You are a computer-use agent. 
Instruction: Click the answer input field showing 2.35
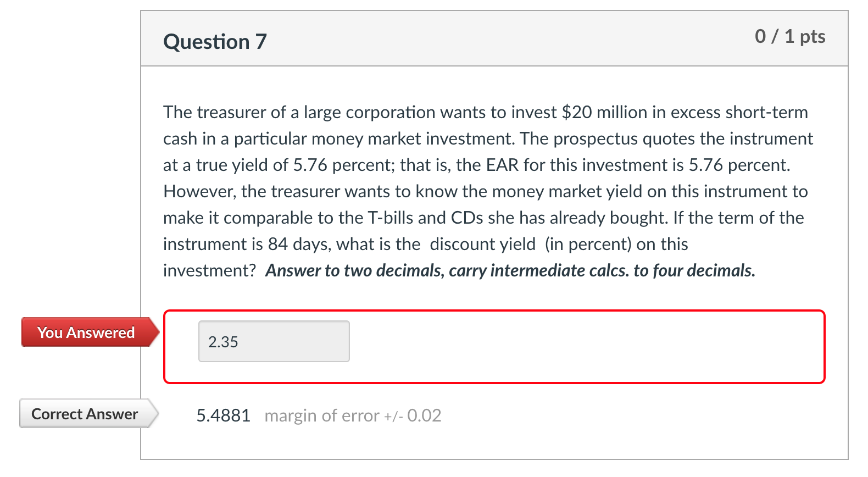[273, 341]
